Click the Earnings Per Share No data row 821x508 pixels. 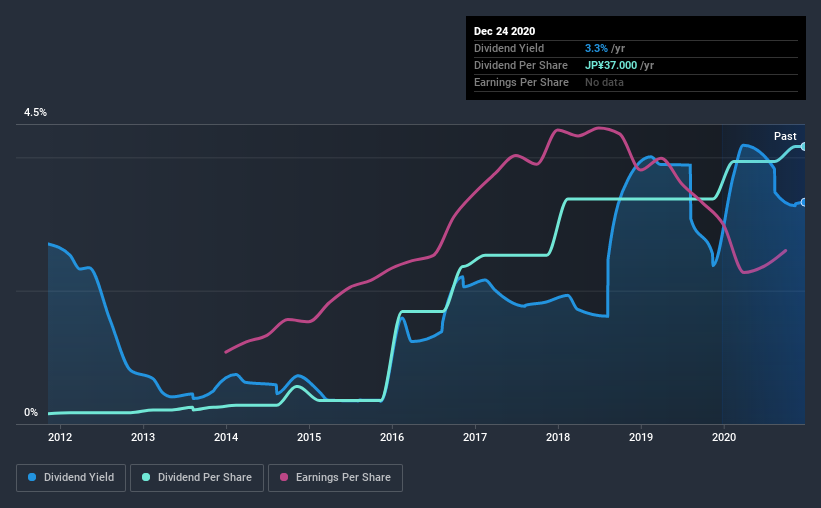636,82
